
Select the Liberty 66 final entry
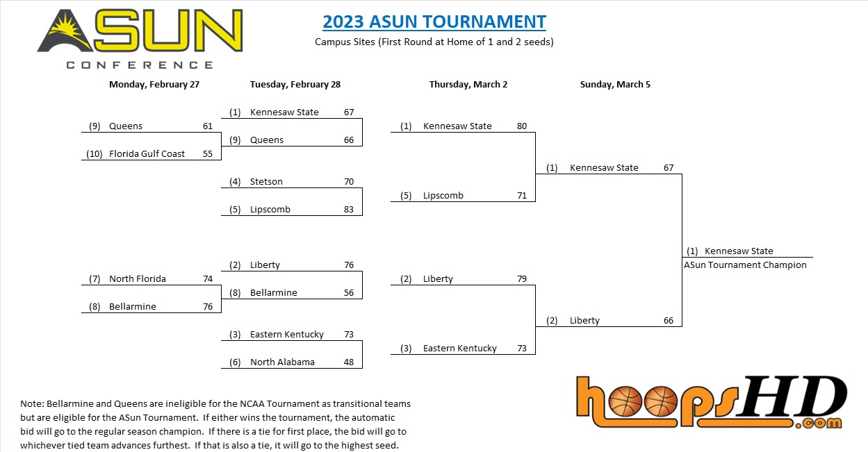(x=609, y=321)
